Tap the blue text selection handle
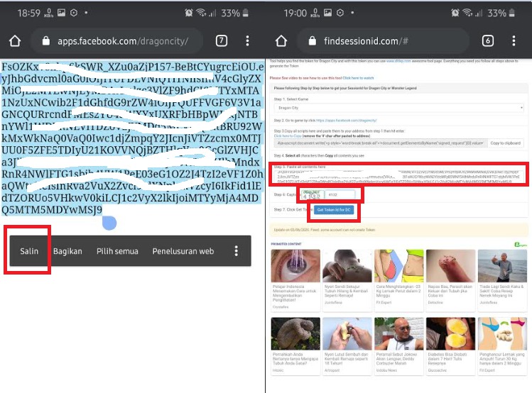 tap(109, 223)
